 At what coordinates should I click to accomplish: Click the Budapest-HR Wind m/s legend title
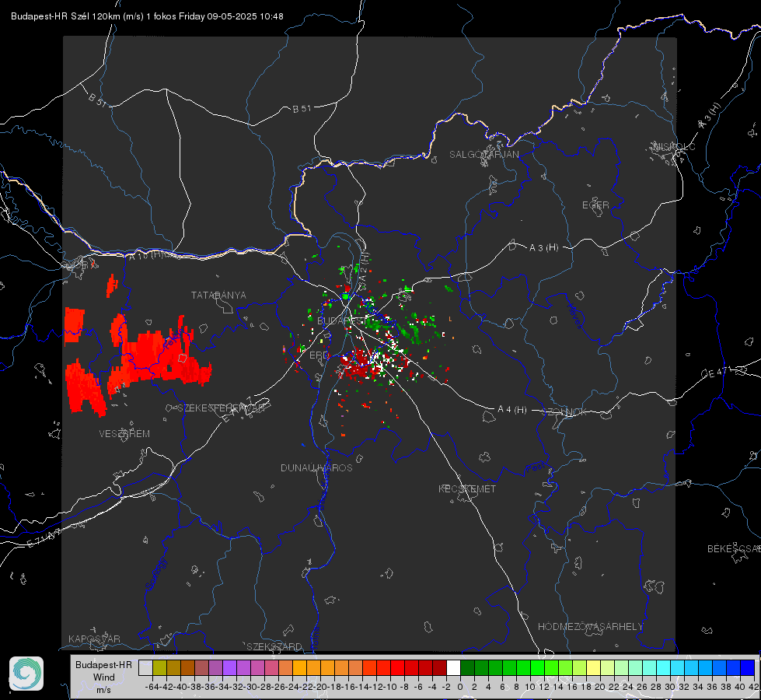pyautogui.click(x=104, y=677)
